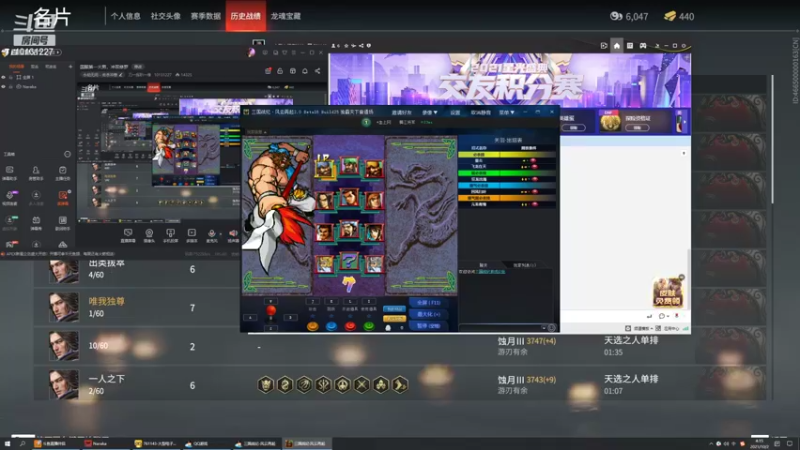Toggle visibility eye for the Naraka source

point(4,87)
